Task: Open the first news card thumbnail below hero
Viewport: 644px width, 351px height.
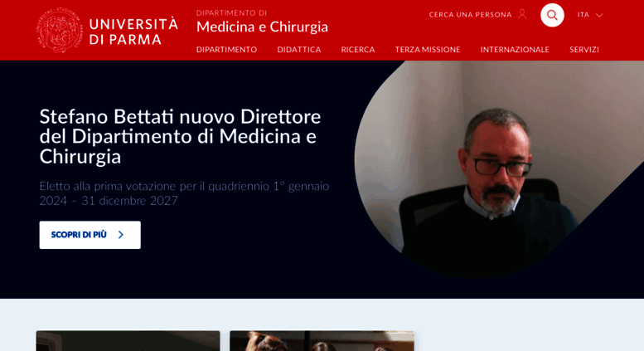Action: 128,341
